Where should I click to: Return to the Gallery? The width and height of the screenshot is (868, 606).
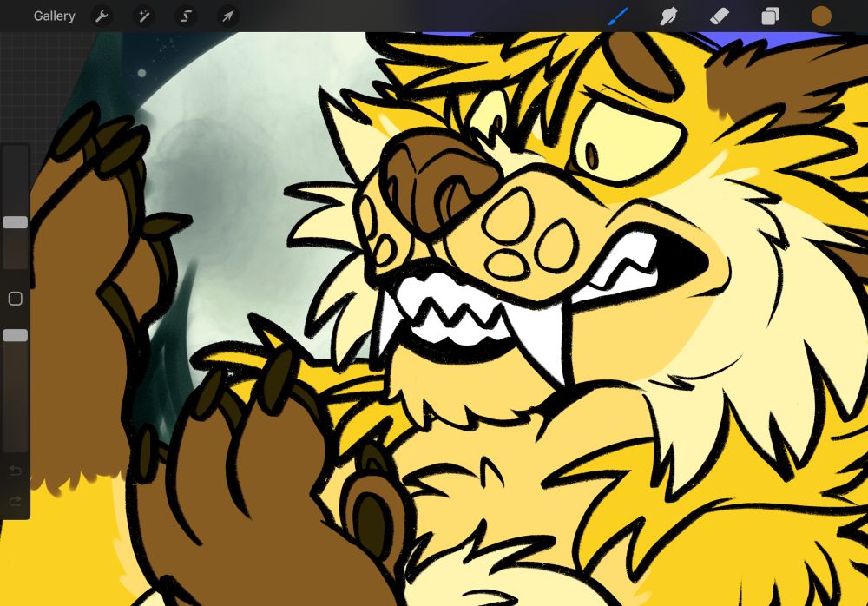(54, 16)
